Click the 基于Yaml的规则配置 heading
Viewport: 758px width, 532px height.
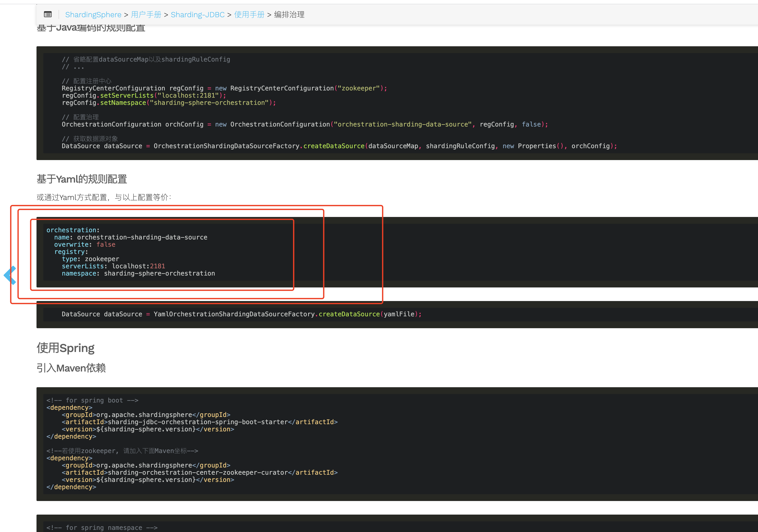[x=82, y=179]
